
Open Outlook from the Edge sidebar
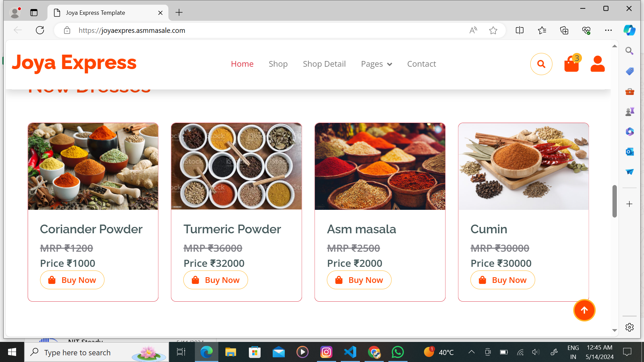pyautogui.click(x=630, y=152)
